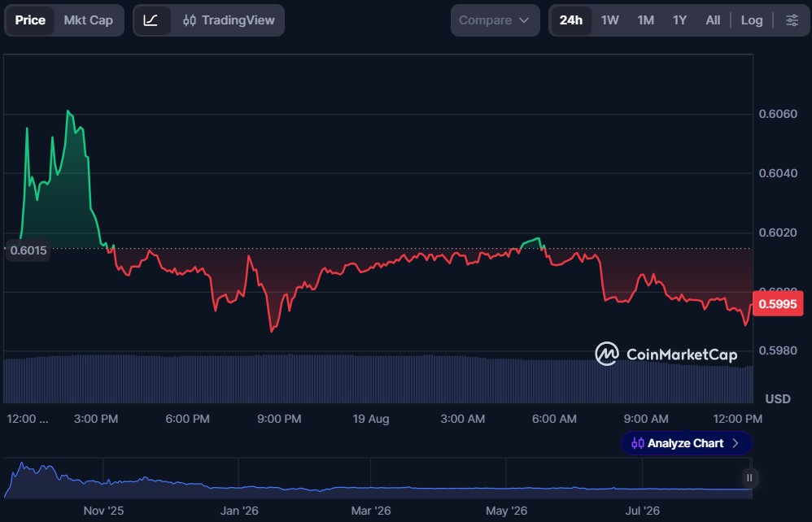Click the 6:00 PM time label
Viewport: 812px width, 522px height.
coord(187,419)
